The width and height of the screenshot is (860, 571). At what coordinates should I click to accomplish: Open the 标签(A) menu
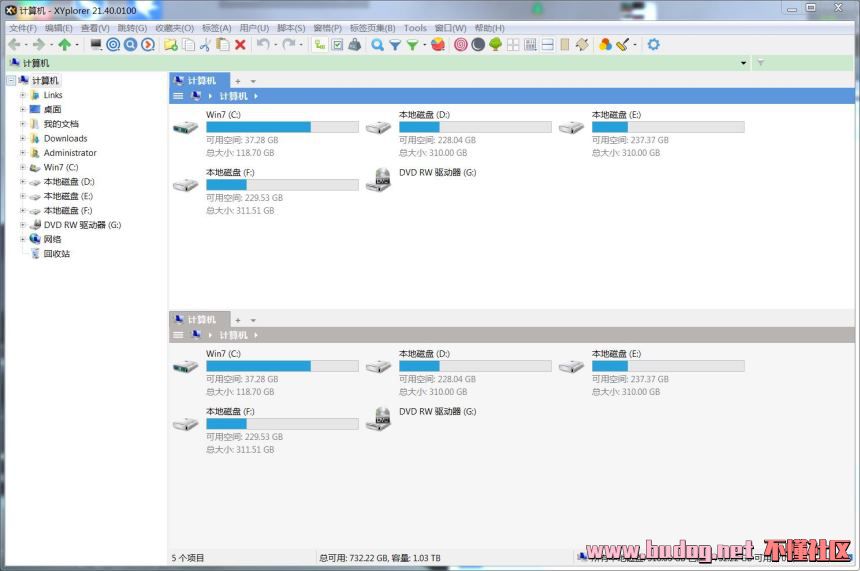216,28
